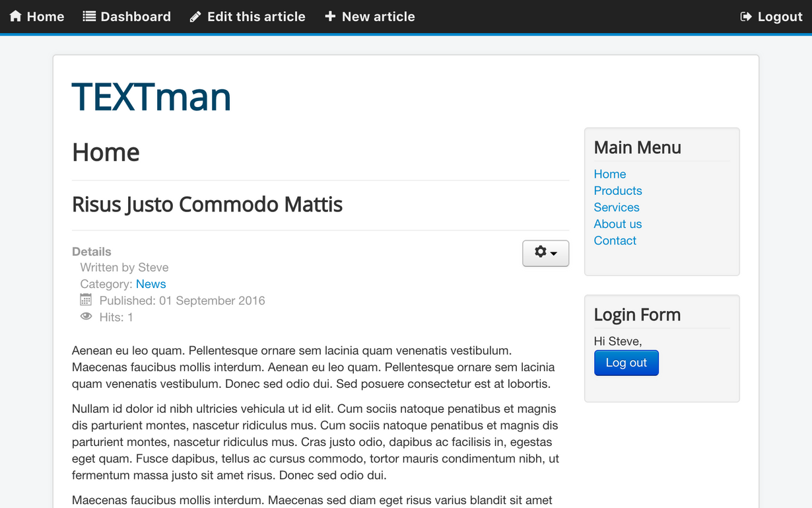The height and width of the screenshot is (508, 812).
Task: Click the Dashboard list icon
Action: (x=89, y=16)
